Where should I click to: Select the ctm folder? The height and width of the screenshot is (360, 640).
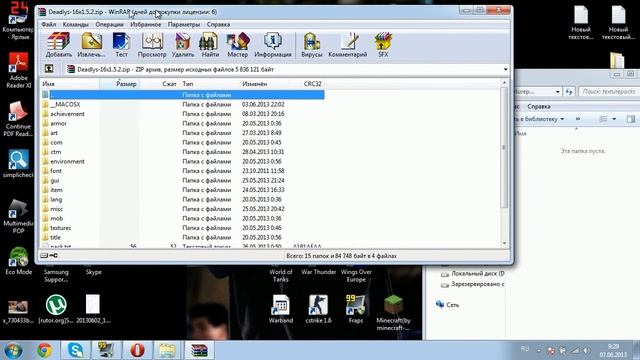pyautogui.click(x=182, y=152)
